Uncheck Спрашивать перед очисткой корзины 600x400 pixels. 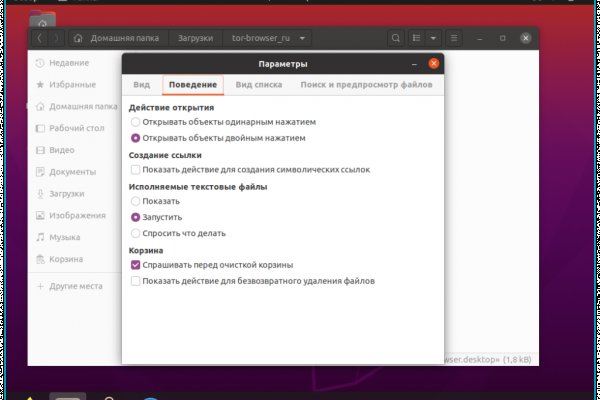click(x=136, y=265)
